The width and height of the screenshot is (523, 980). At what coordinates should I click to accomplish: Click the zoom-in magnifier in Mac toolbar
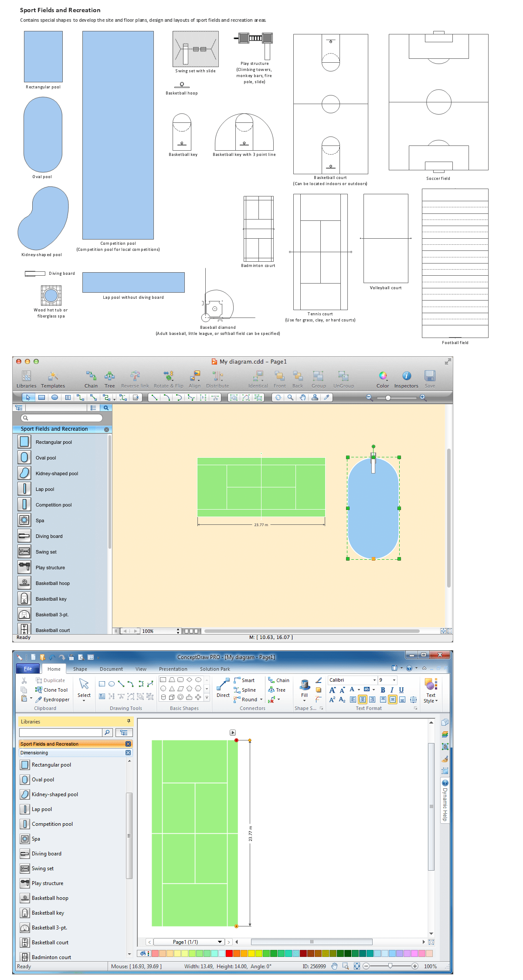tap(423, 397)
